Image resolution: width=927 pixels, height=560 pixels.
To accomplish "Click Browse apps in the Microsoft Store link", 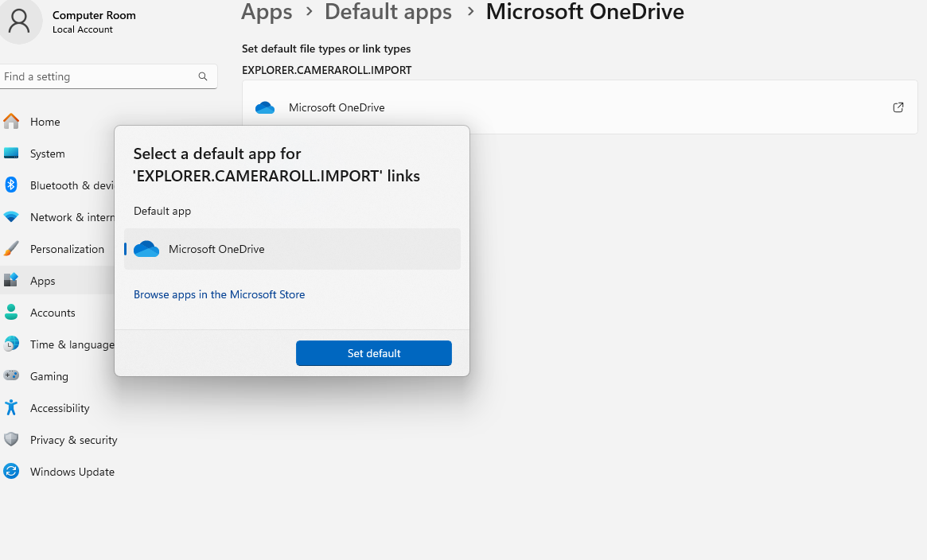I will point(220,294).
